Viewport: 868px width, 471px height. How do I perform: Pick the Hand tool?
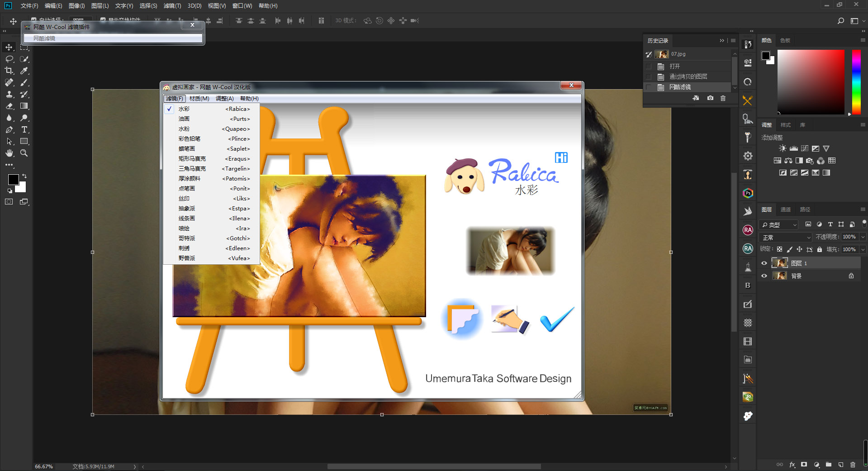pos(9,153)
